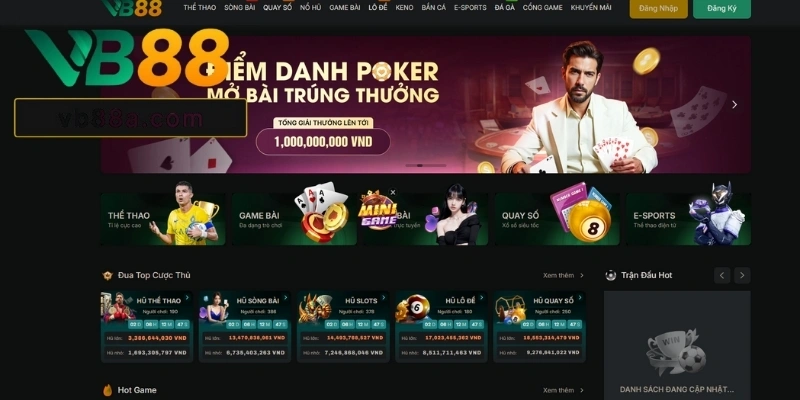Expand Xem thêm next to Đua Top Cược Thủ
The height and width of the screenshot is (400, 800).
click(563, 276)
